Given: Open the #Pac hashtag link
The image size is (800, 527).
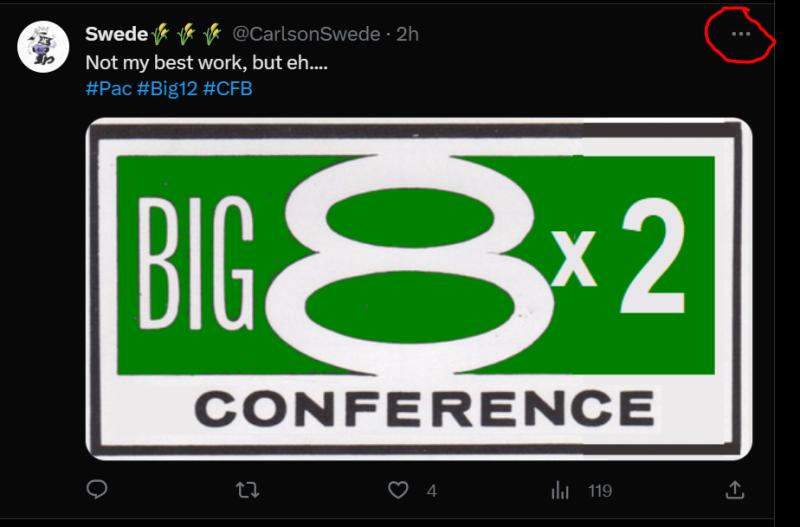Looking at the screenshot, I should pyautogui.click(x=109, y=89).
